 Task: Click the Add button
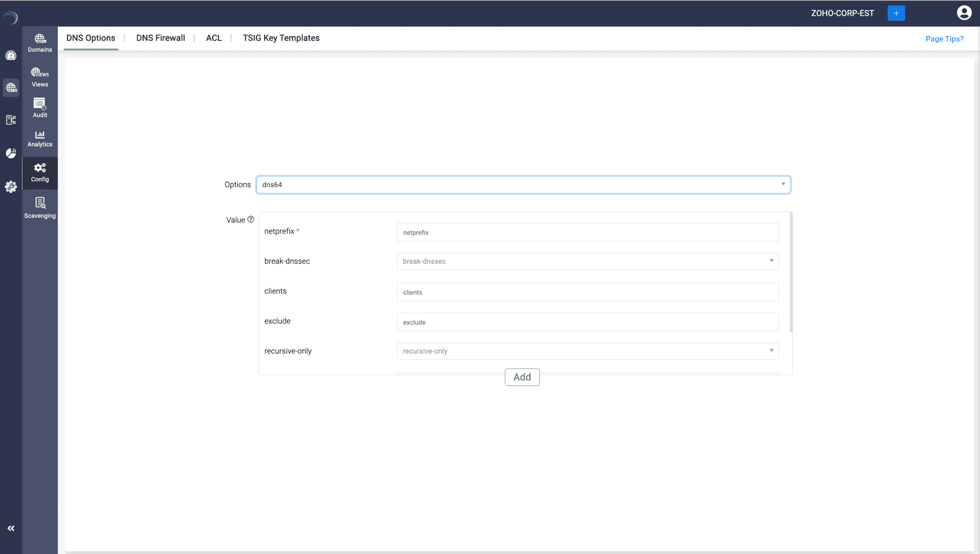click(x=522, y=377)
